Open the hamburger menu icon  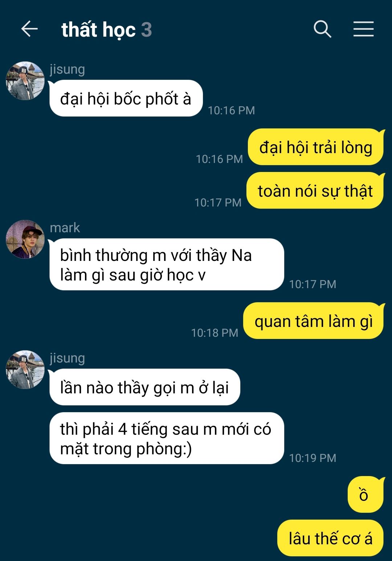point(363,29)
